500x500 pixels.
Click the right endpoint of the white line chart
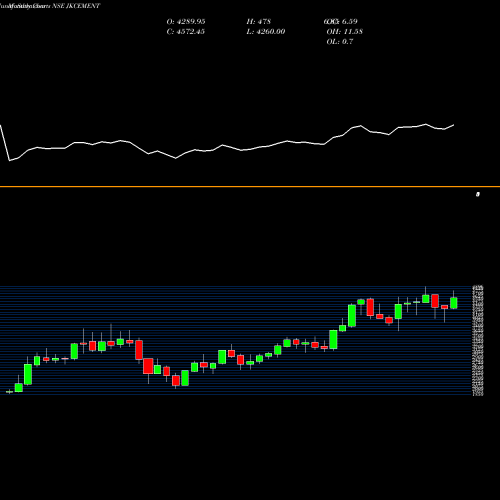pos(454,125)
